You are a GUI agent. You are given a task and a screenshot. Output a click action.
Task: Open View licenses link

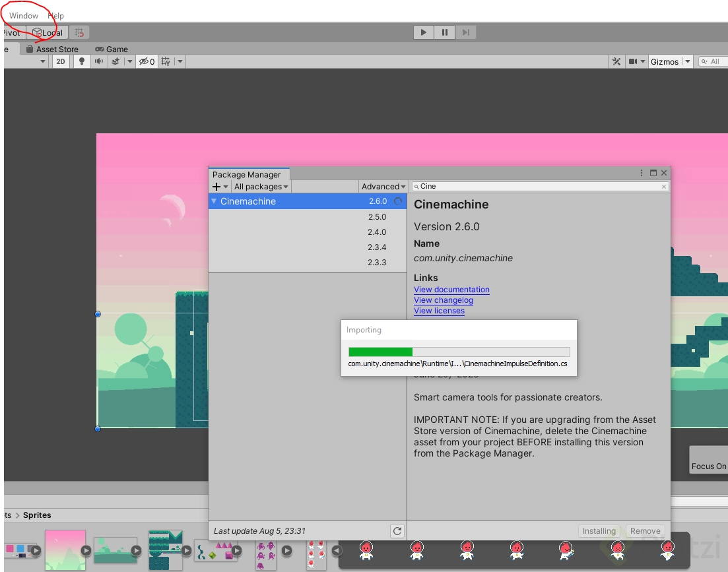[x=439, y=311]
